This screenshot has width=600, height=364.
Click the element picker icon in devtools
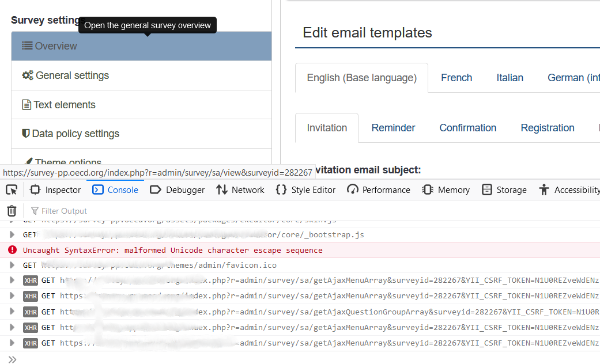tap(12, 189)
